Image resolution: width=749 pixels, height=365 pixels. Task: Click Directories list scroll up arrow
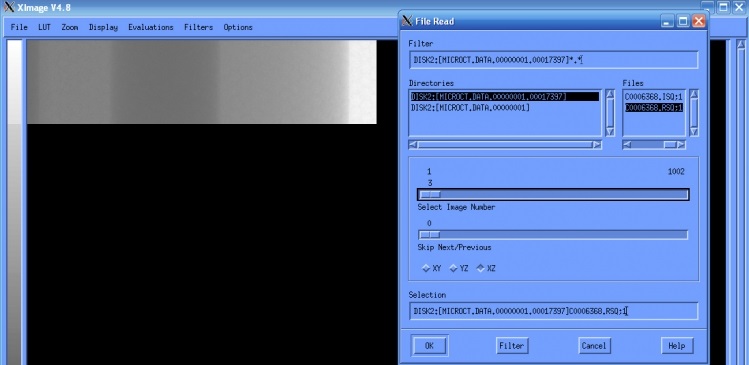pos(610,94)
